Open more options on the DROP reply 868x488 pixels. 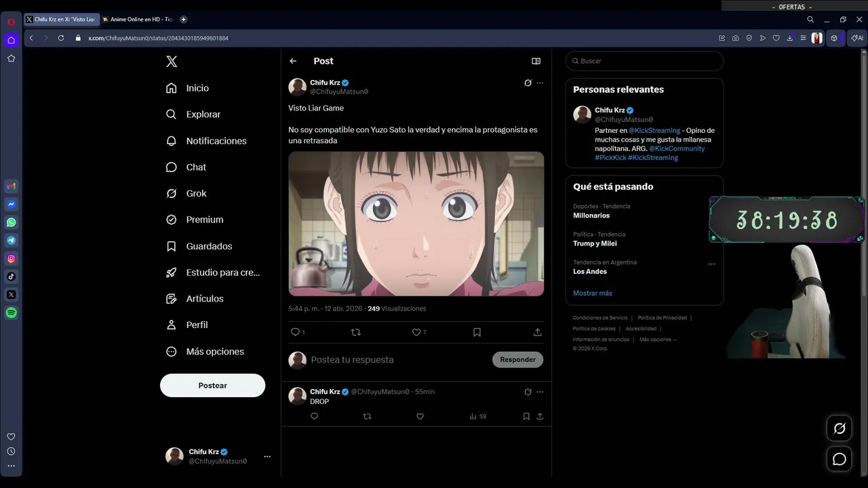tap(540, 392)
